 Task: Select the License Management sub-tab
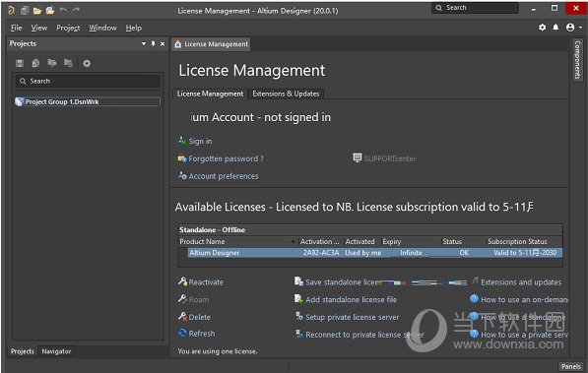point(210,93)
